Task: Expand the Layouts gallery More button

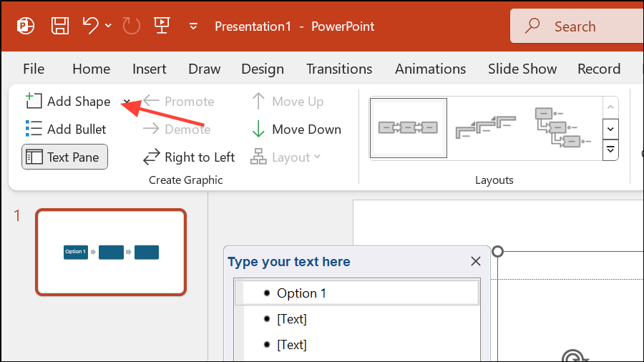Action: [x=610, y=150]
